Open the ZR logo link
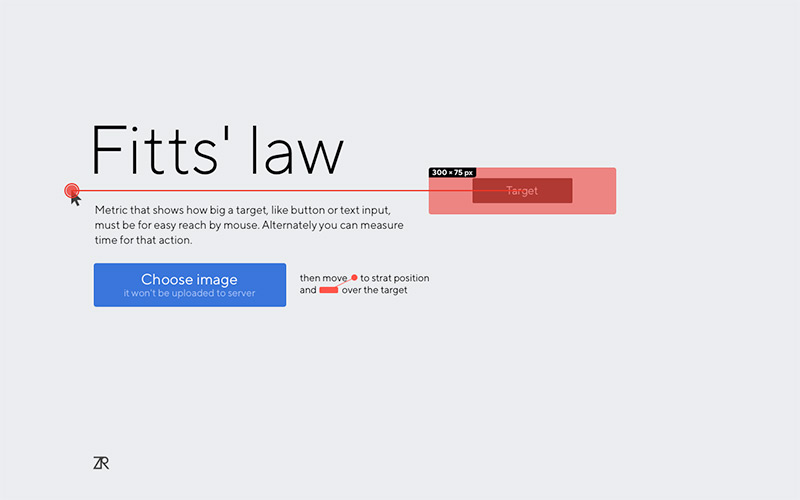The image size is (800, 500). click(101, 463)
